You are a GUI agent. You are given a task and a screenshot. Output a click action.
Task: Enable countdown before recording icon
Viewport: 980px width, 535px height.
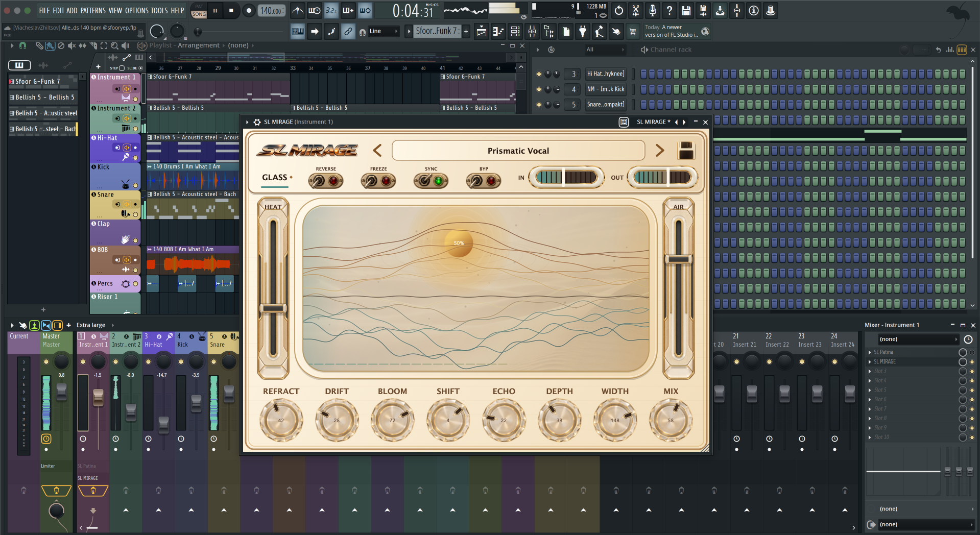pyautogui.click(x=331, y=10)
